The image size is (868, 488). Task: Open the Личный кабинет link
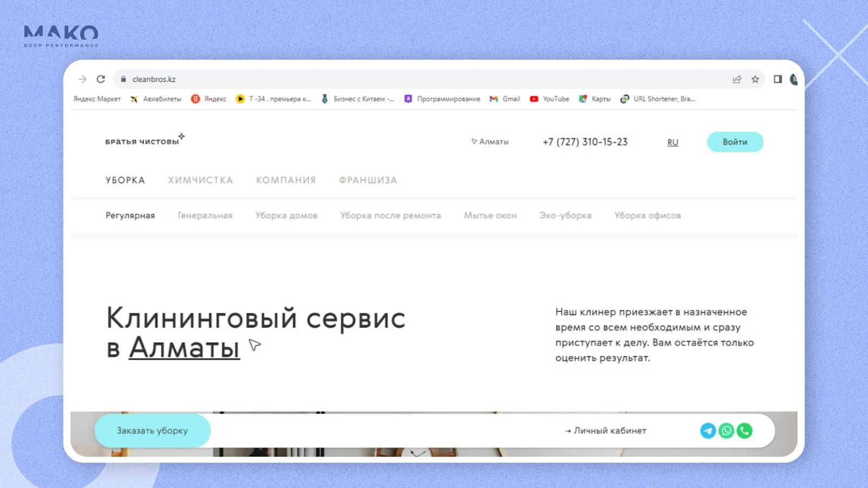606,431
